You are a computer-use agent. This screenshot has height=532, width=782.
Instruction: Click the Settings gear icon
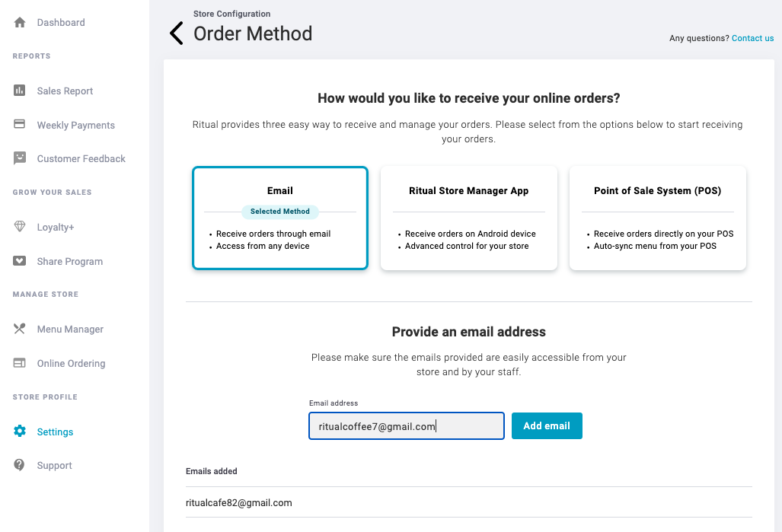click(x=20, y=432)
